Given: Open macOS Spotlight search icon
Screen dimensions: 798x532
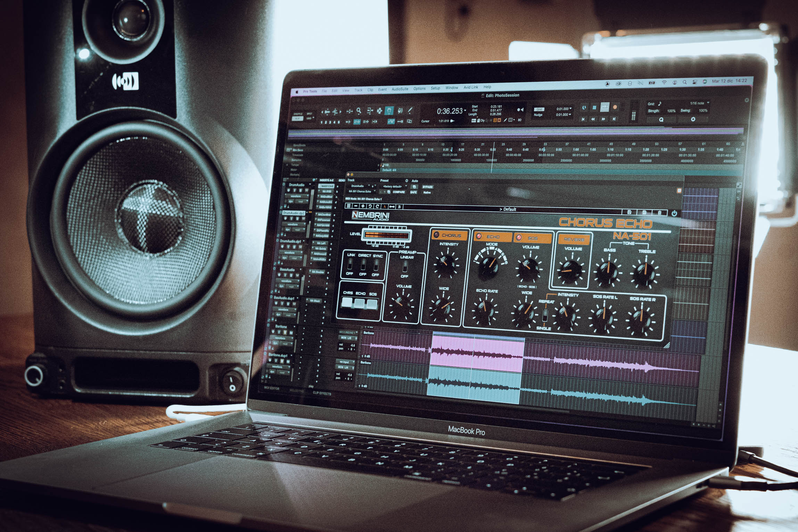Looking at the screenshot, I should pos(684,82).
